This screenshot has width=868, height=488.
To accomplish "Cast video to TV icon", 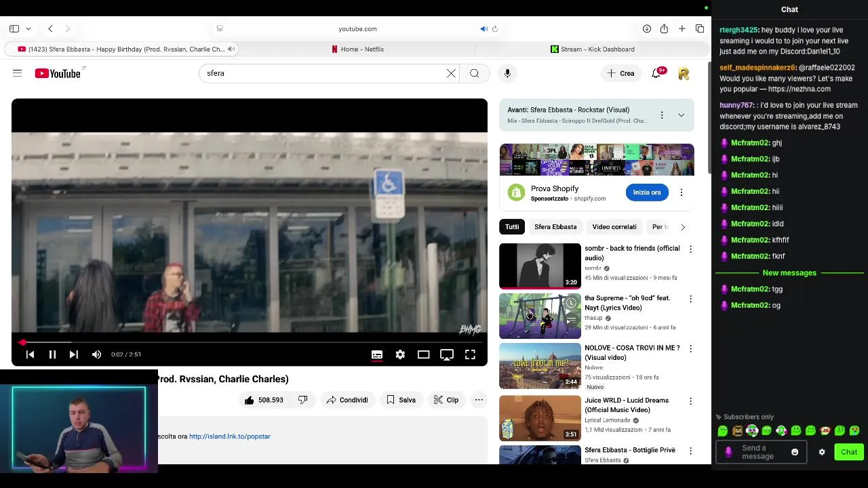I will click(x=447, y=354).
